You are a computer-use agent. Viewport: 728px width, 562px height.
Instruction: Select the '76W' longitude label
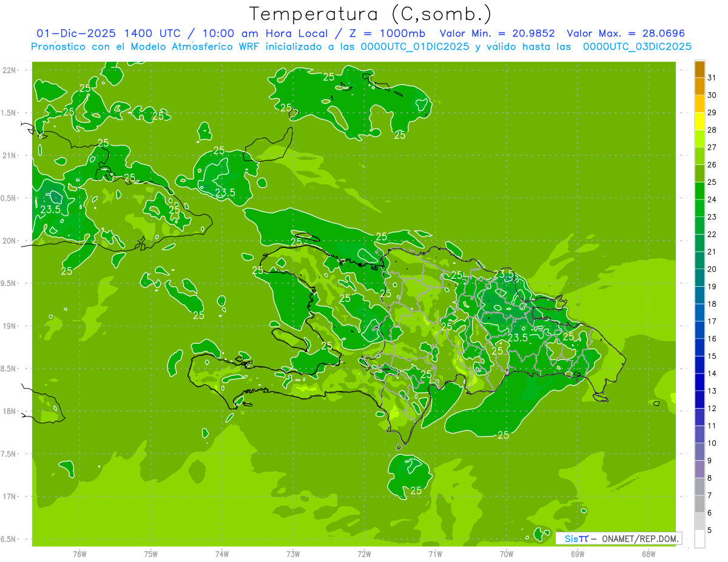point(79,554)
